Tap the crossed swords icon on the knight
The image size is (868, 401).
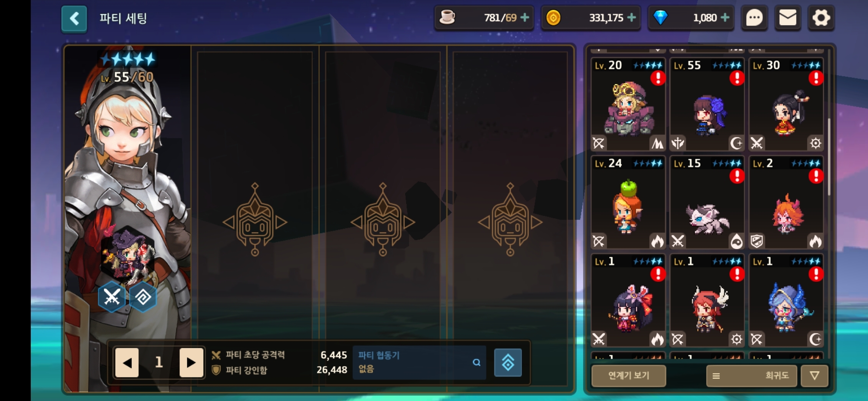pos(112,297)
